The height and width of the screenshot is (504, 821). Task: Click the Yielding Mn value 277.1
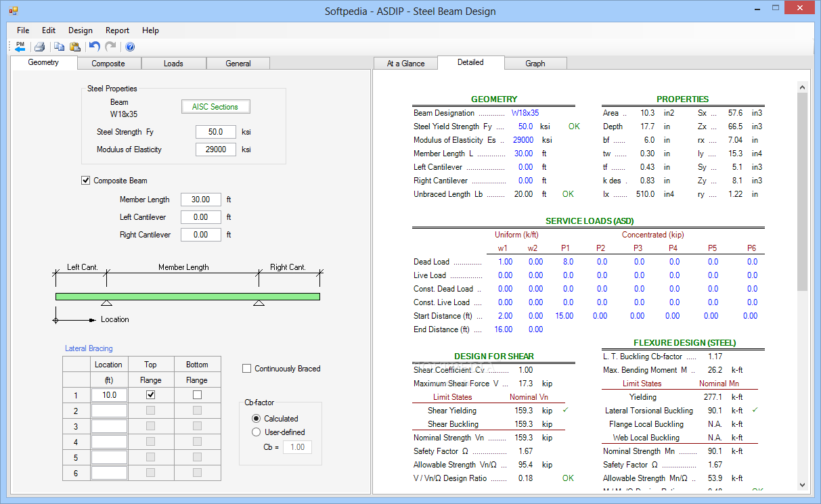[714, 397]
